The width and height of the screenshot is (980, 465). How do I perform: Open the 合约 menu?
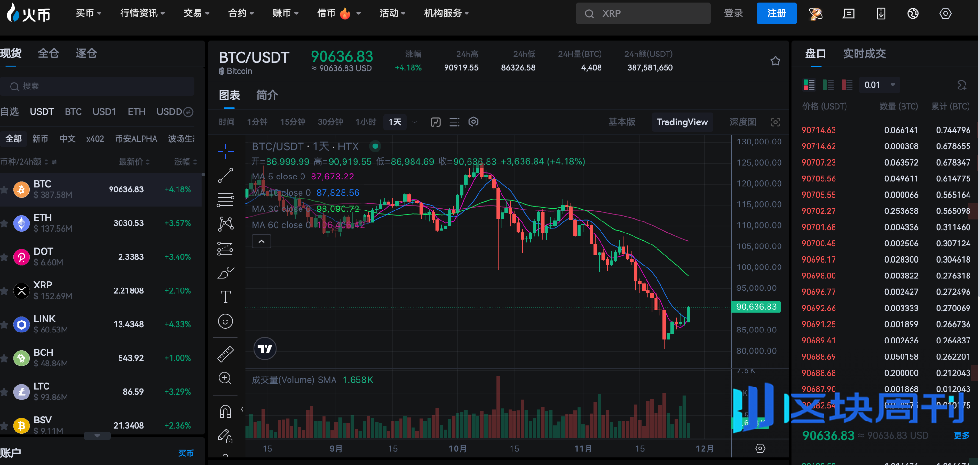tap(241, 13)
